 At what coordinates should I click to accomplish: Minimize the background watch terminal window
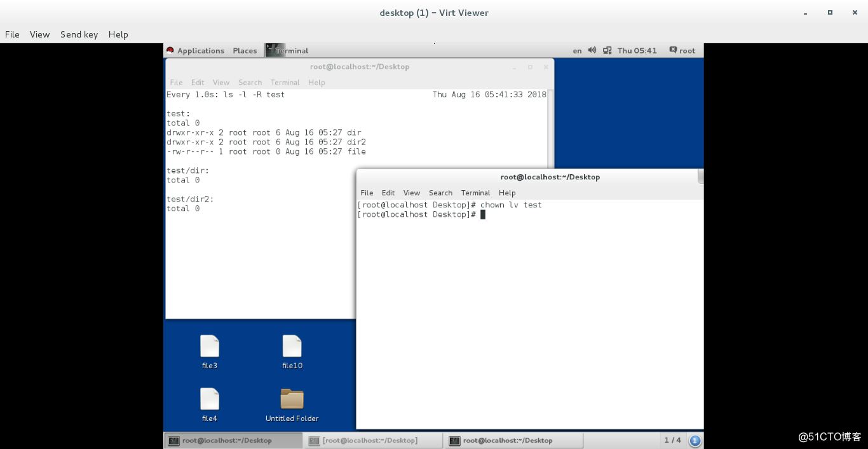point(515,67)
